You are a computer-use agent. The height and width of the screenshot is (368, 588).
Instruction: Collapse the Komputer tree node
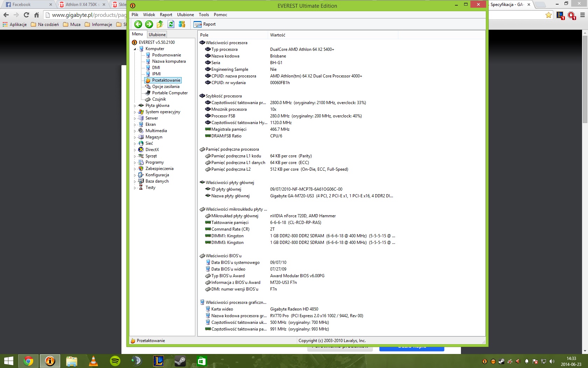pyautogui.click(x=135, y=49)
